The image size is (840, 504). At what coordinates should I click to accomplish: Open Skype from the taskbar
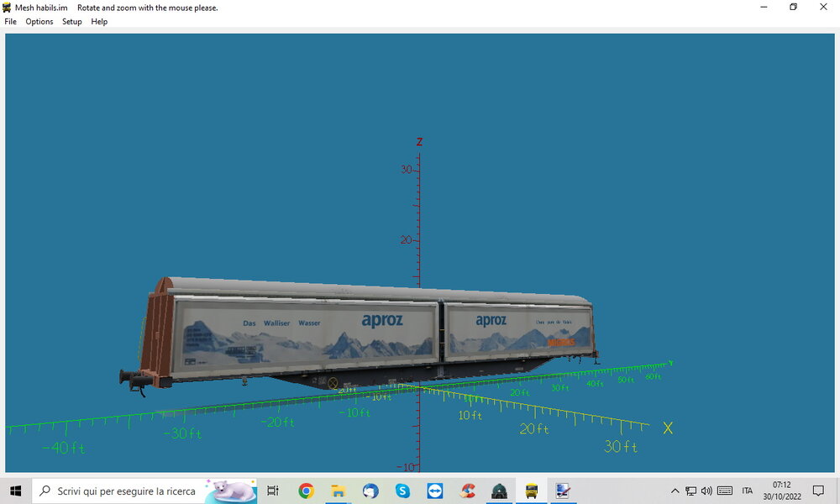402,491
